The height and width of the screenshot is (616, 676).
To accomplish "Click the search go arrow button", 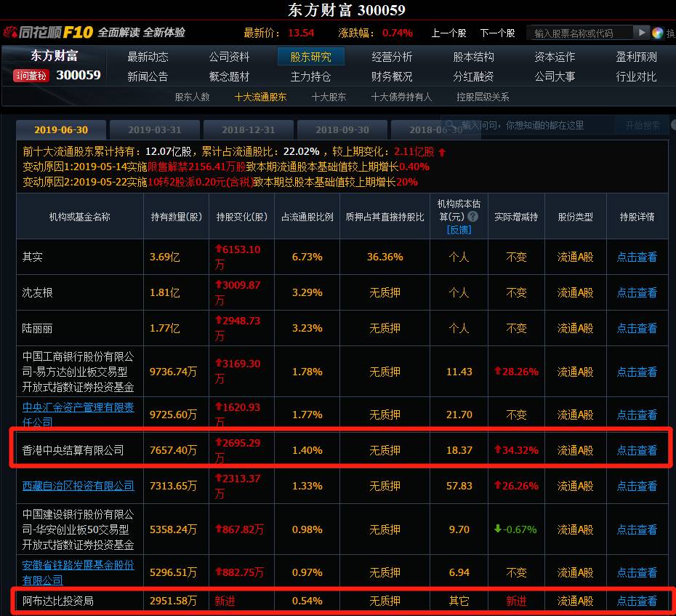I will (642, 33).
